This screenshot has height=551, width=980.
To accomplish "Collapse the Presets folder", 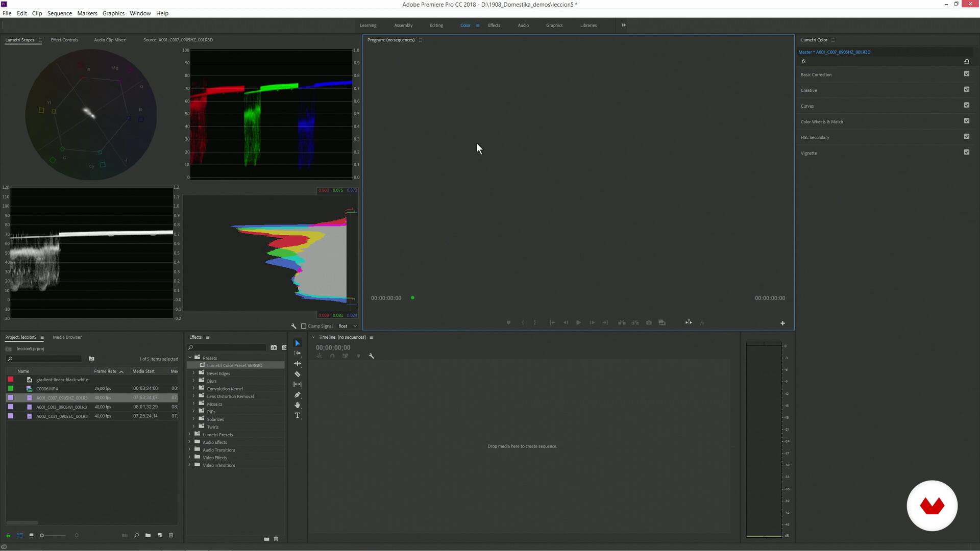I will pyautogui.click(x=190, y=358).
